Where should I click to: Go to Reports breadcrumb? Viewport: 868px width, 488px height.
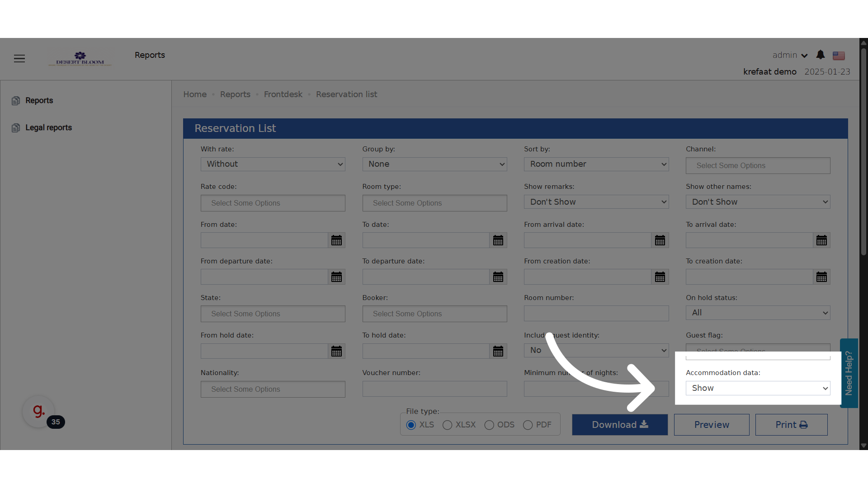235,94
